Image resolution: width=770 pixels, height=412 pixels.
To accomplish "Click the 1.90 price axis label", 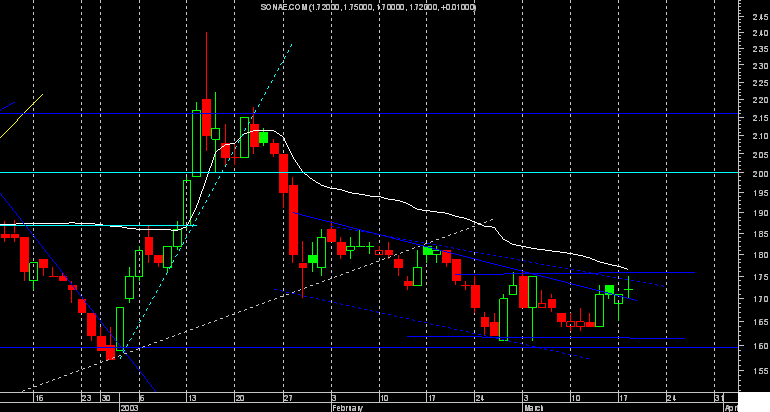I will (x=760, y=214).
